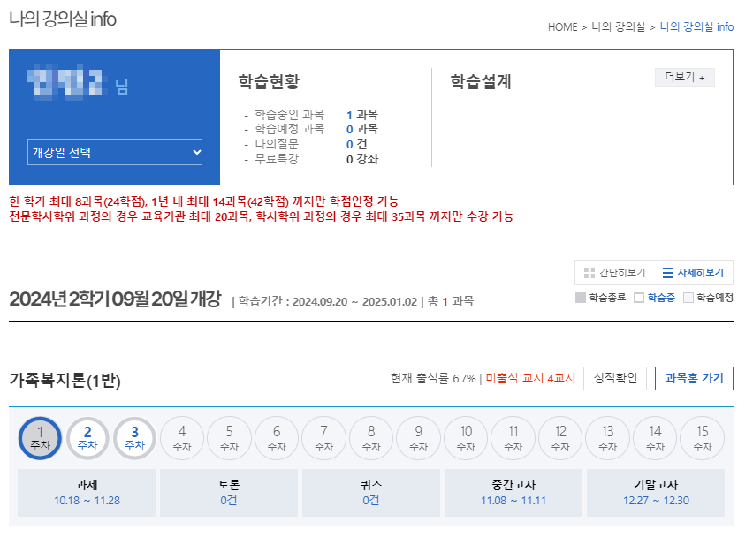753x560 pixels.
Task: Switch to 자세히보기 list view
Action: point(693,273)
